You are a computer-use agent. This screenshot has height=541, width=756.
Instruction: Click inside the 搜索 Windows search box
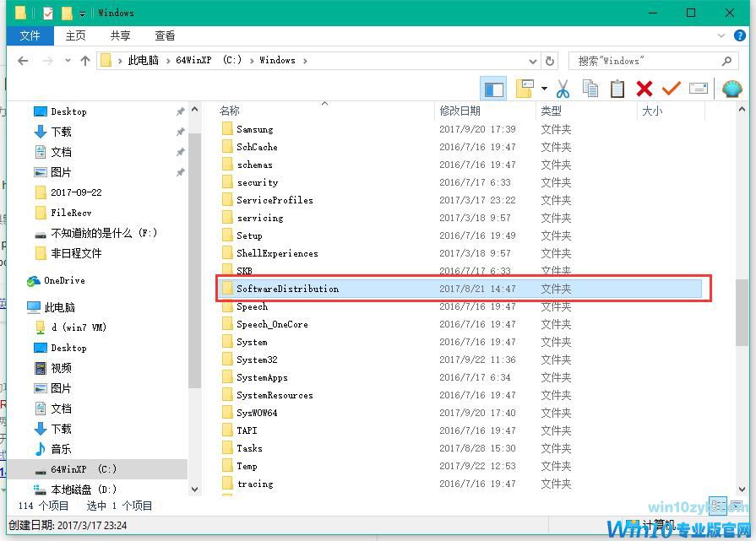(650, 61)
